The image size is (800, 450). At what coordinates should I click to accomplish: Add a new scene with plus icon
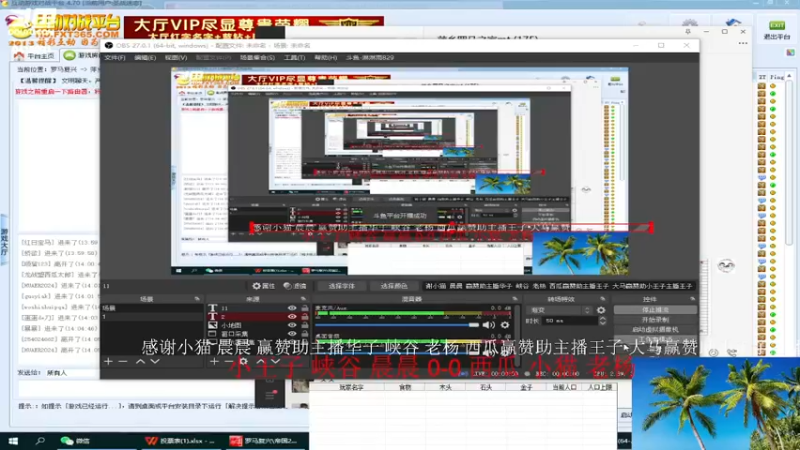pyautogui.click(x=108, y=361)
